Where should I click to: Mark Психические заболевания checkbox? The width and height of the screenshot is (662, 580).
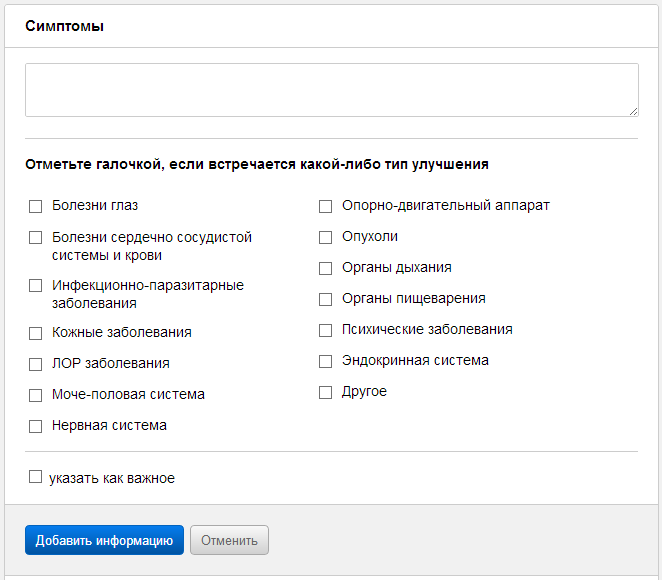click(x=325, y=330)
